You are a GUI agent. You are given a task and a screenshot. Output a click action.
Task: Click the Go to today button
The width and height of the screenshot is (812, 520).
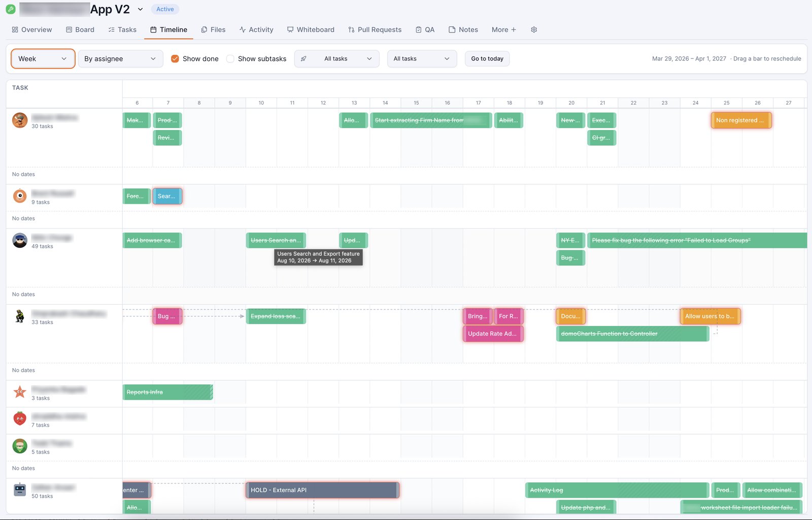coord(487,59)
